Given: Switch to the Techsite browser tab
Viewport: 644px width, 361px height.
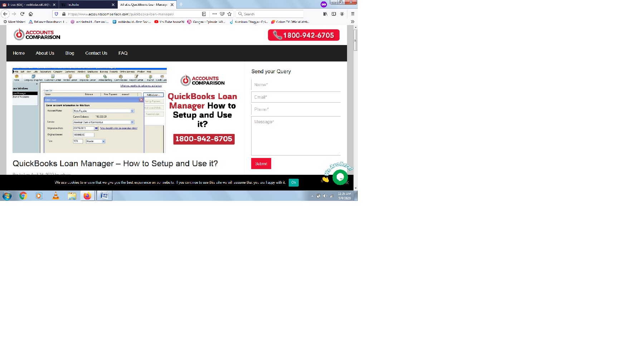Looking at the screenshot, I should coord(86,4).
